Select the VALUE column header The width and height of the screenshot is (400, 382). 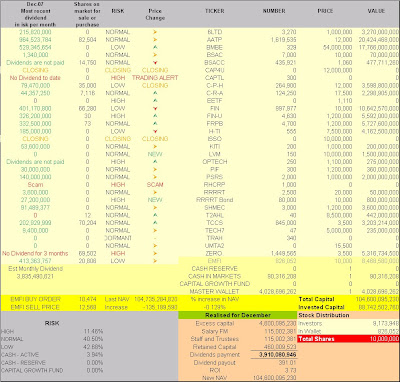(376, 11)
